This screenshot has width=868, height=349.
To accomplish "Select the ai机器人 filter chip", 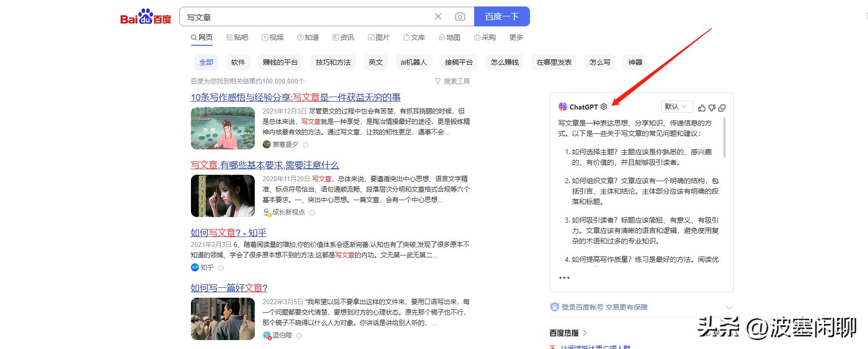I will coord(414,62).
